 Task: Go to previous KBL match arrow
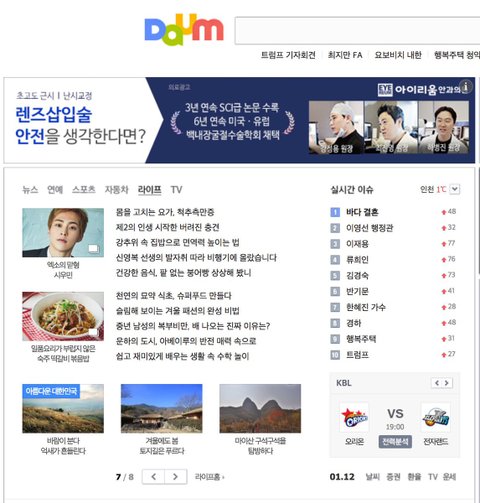(437, 383)
